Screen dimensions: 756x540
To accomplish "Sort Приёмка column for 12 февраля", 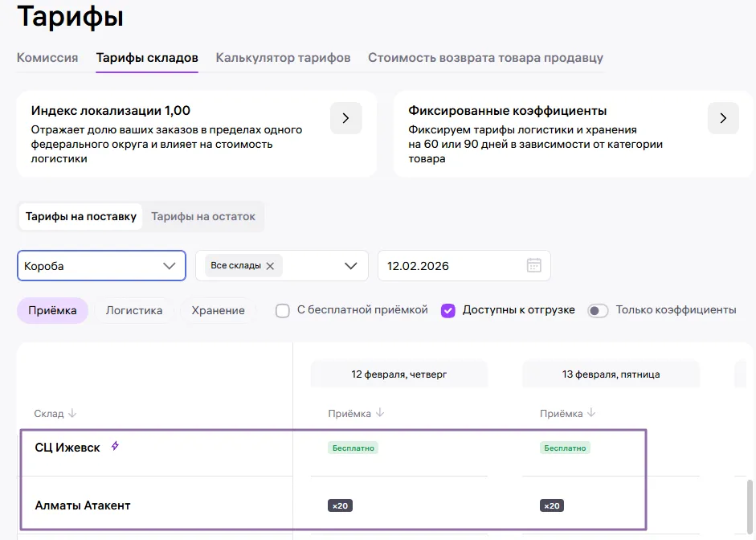I will click(x=380, y=413).
